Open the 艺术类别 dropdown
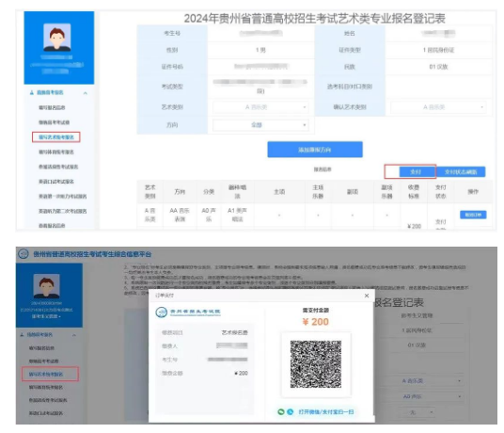Image resolution: width=504 pixels, height=433 pixels. pyautogui.click(x=260, y=107)
